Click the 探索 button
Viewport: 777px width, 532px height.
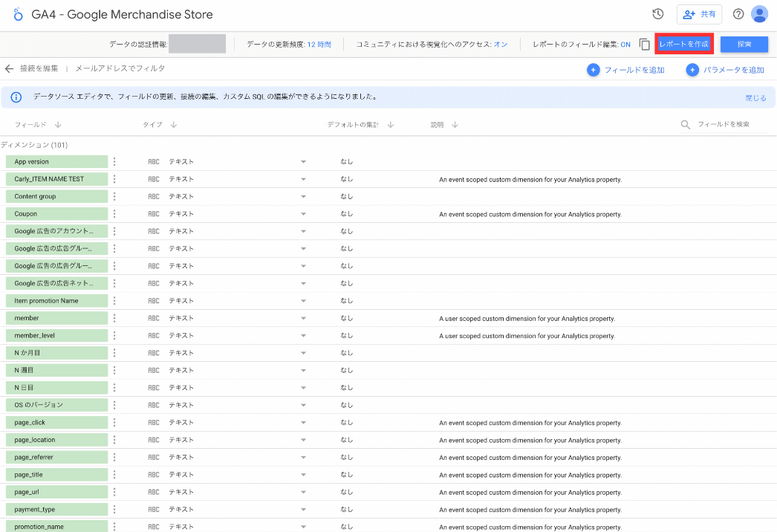pyautogui.click(x=744, y=44)
